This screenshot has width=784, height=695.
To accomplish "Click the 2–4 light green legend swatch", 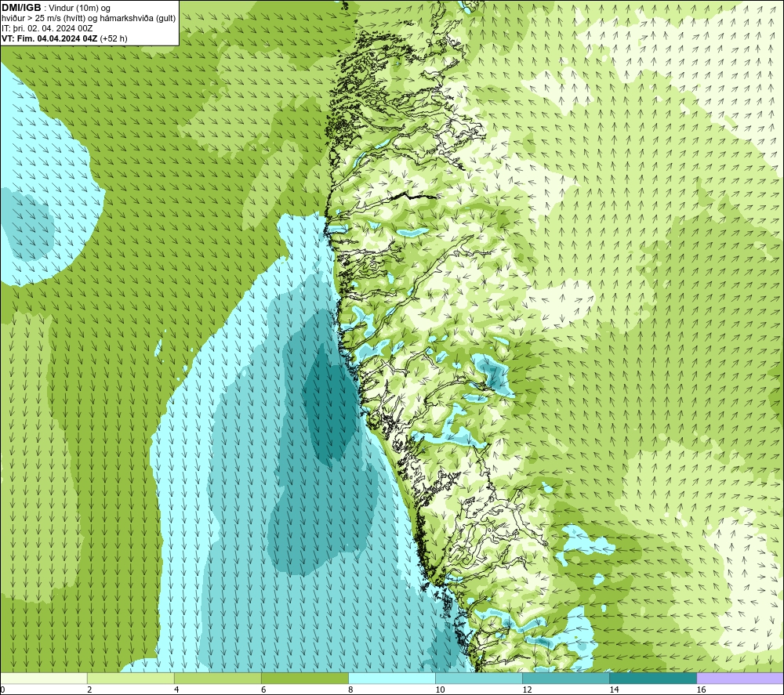I will point(131,679).
